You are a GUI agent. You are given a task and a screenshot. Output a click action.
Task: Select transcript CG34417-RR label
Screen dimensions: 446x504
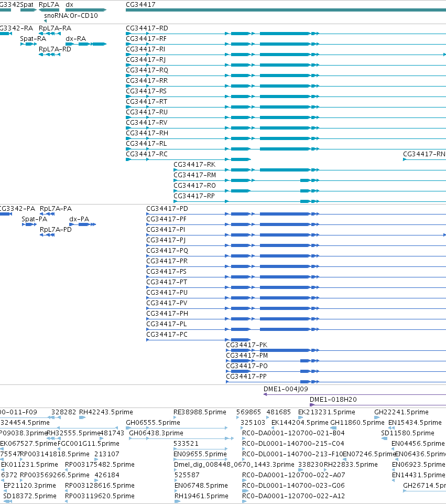point(147,81)
